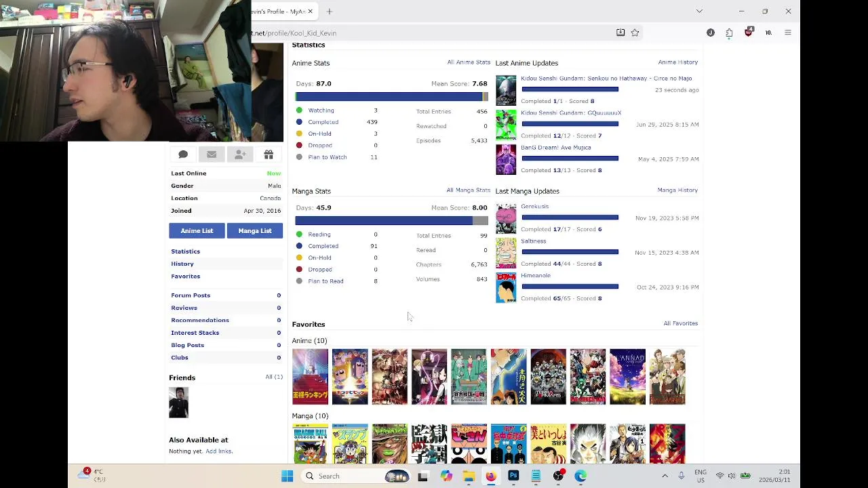Click the add friend icon
The height and width of the screenshot is (488, 868).
point(240,155)
